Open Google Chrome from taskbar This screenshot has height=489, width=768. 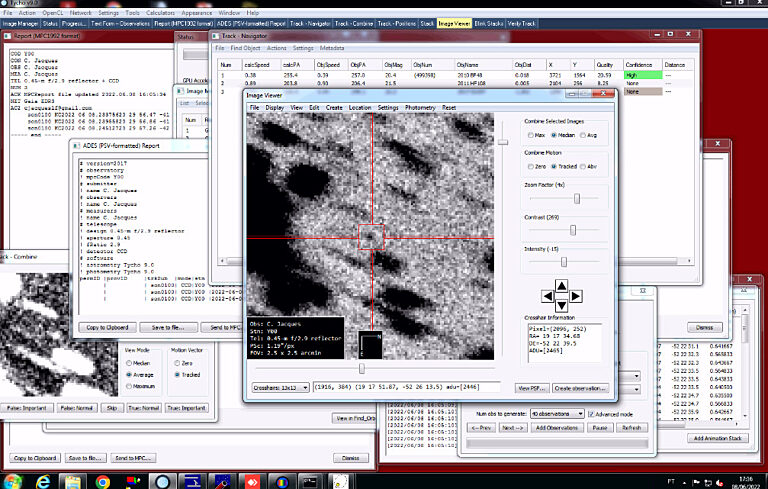point(102,482)
